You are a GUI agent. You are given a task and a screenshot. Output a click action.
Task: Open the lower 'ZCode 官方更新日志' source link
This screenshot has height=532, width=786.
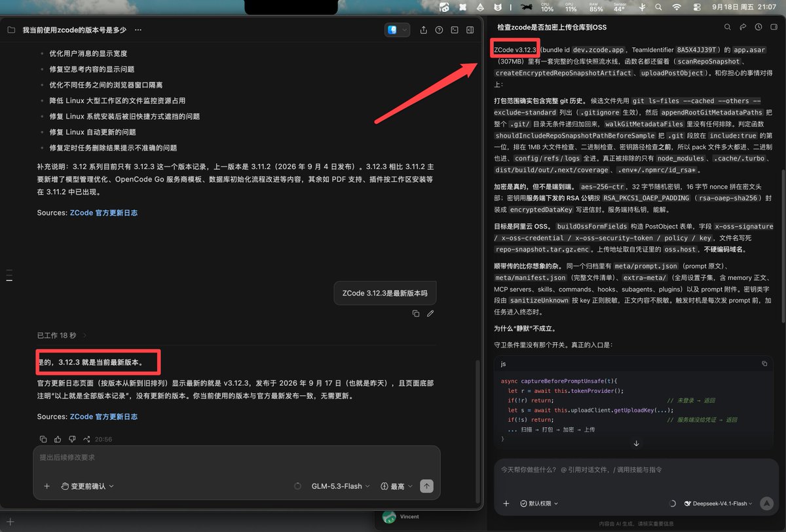coord(103,417)
